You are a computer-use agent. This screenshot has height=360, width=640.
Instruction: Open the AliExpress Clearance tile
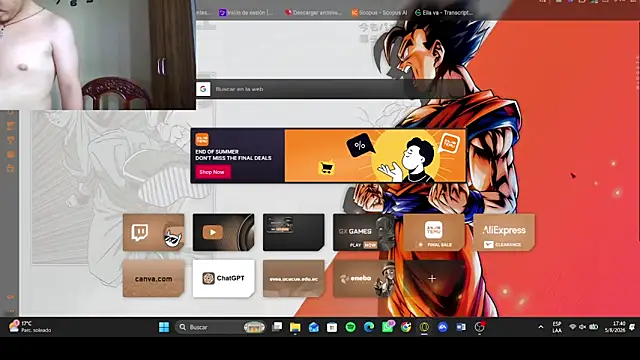pyautogui.click(x=504, y=232)
